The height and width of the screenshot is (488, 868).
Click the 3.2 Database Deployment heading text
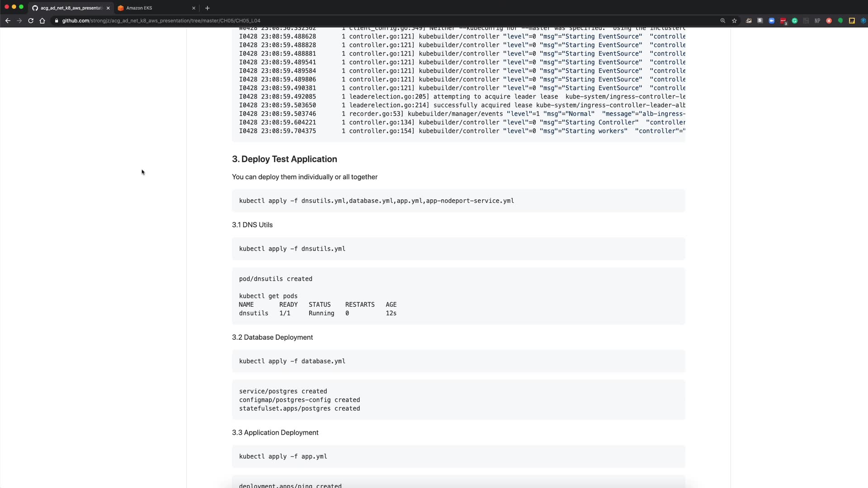pyautogui.click(x=272, y=338)
